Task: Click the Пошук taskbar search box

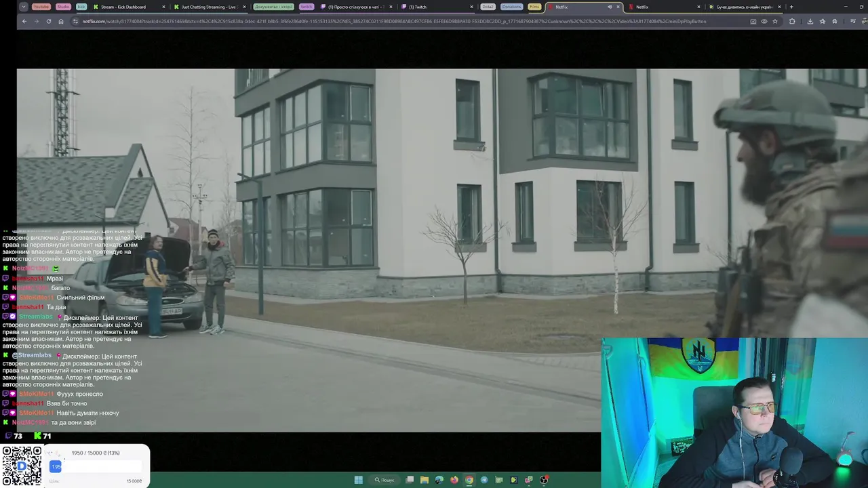Action: [x=384, y=480]
